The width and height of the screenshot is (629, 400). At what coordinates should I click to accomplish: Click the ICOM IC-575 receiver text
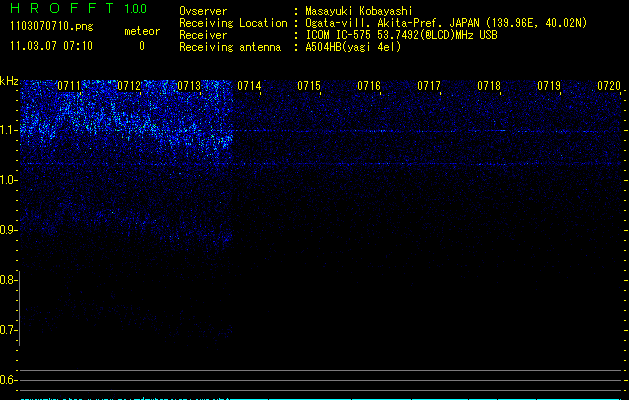pyautogui.click(x=401, y=35)
